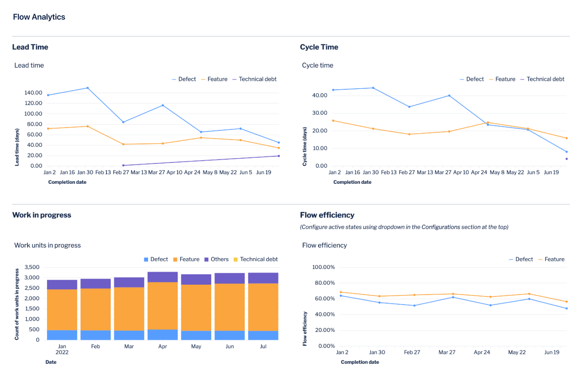Click 140.00 label on Lead time axis
The image size is (588, 384).
(33, 92)
